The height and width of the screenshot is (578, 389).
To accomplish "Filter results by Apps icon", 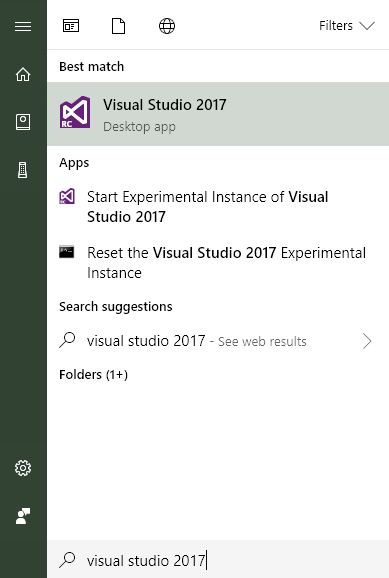I will click(71, 26).
